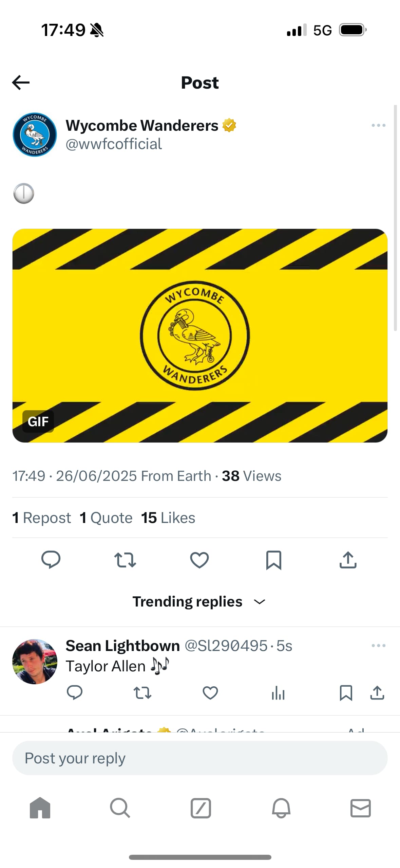The image size is (400, 868).
Task: Open the Notifications tab
Action: tap(281, 808)
